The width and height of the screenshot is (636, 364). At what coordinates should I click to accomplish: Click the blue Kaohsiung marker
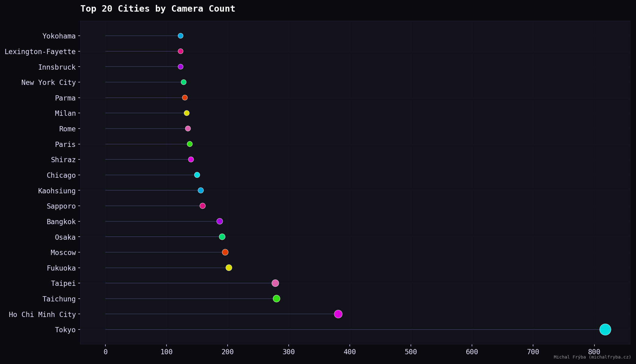[x=200, y=191]
